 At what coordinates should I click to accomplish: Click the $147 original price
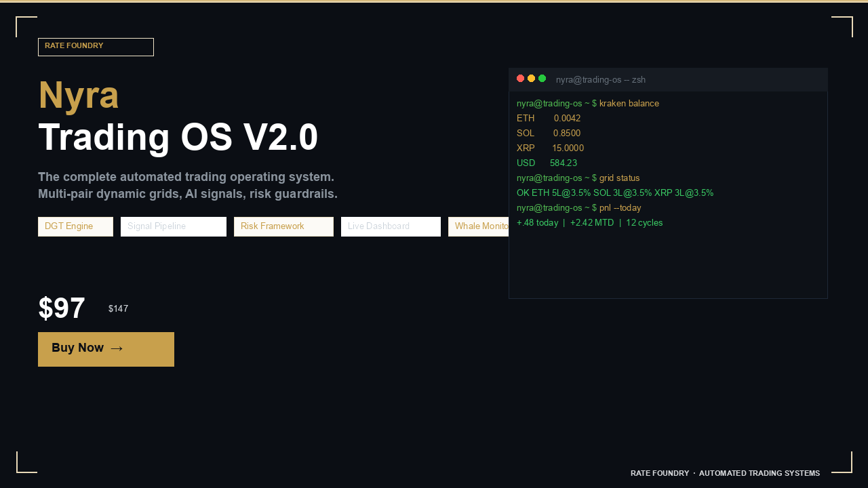point(118,309)
